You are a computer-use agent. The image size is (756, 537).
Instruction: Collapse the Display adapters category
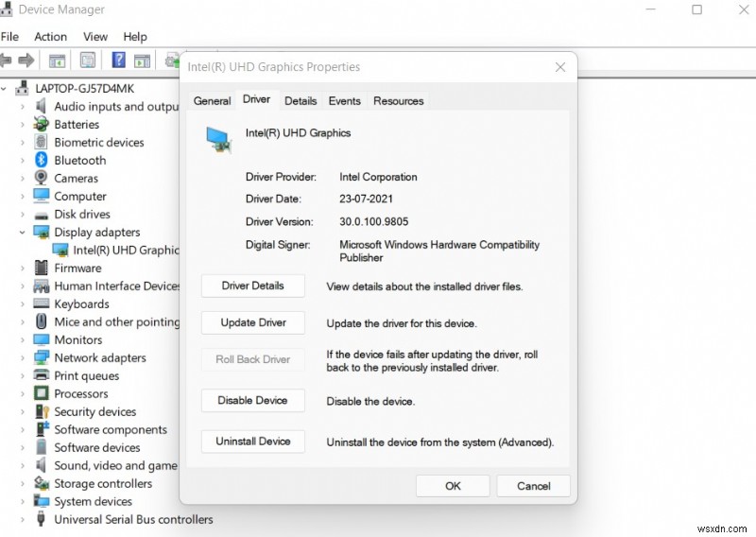pyautogui.click(x=22, y=232)
